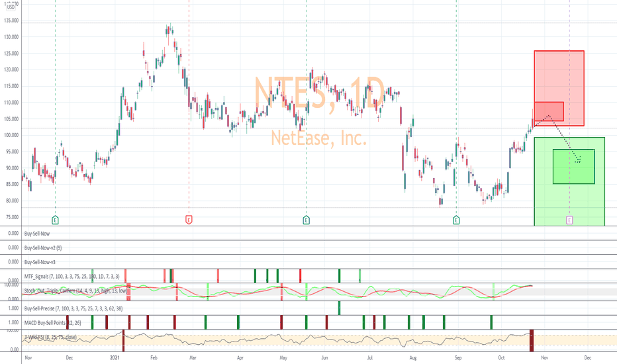
Task: Click the Mar label on time axis
Action: pos(193,357)
